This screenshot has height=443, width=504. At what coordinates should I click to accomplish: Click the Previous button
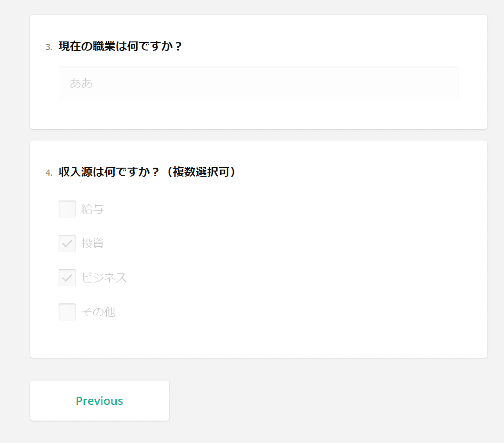(x=100, y=401)
